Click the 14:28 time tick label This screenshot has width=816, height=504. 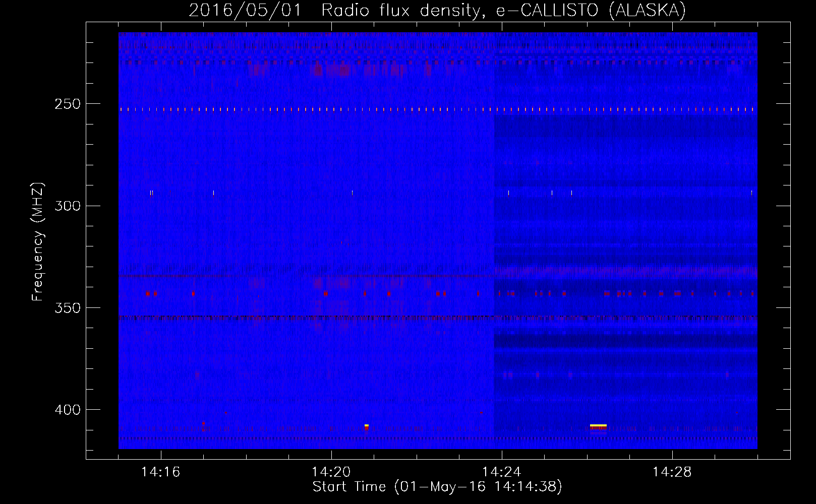pyautogui.click(x=672, y=472)
